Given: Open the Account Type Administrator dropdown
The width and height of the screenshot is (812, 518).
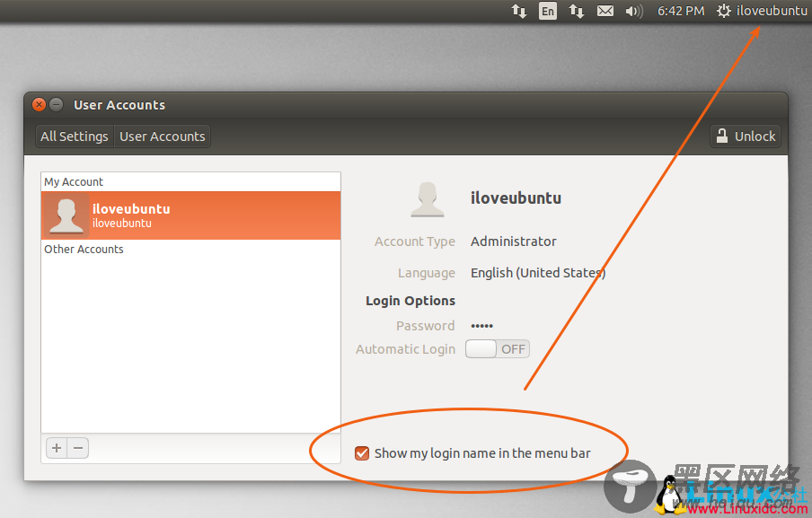Looking at the screenshot, I should tap(513, 241).
